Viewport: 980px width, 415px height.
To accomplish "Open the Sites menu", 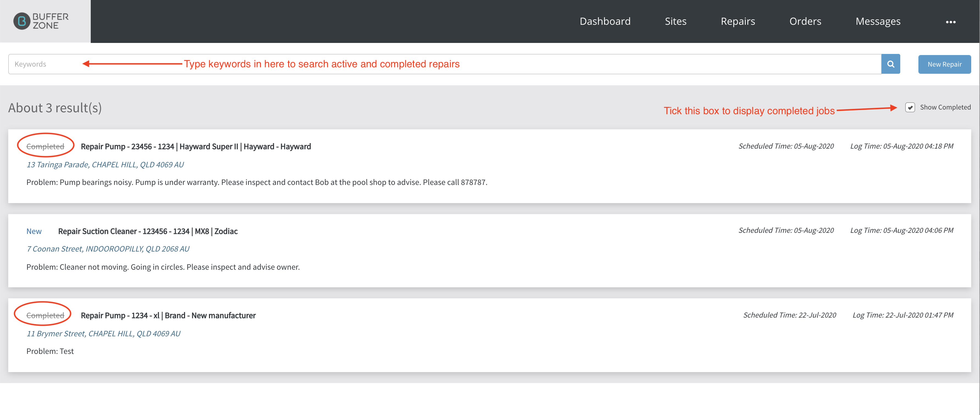I will click(675, 21).
